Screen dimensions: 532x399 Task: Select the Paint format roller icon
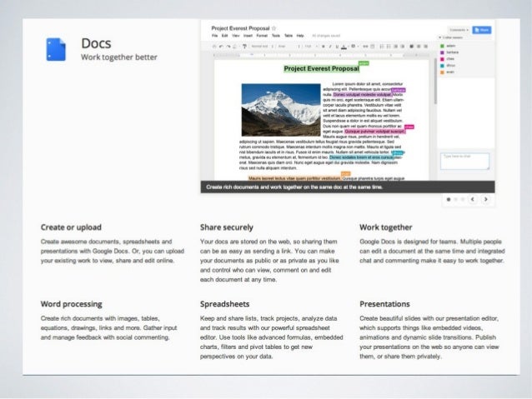(x=244, y=47)
